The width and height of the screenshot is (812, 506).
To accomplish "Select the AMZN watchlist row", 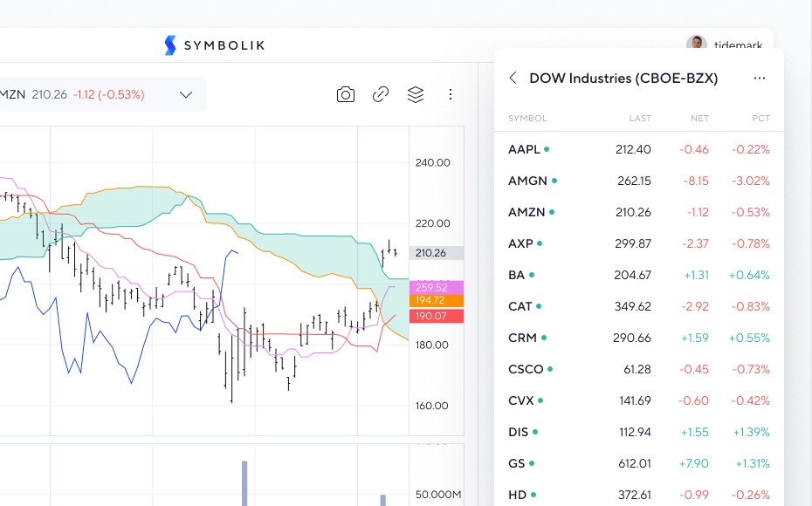I will [x=639, y=212].
